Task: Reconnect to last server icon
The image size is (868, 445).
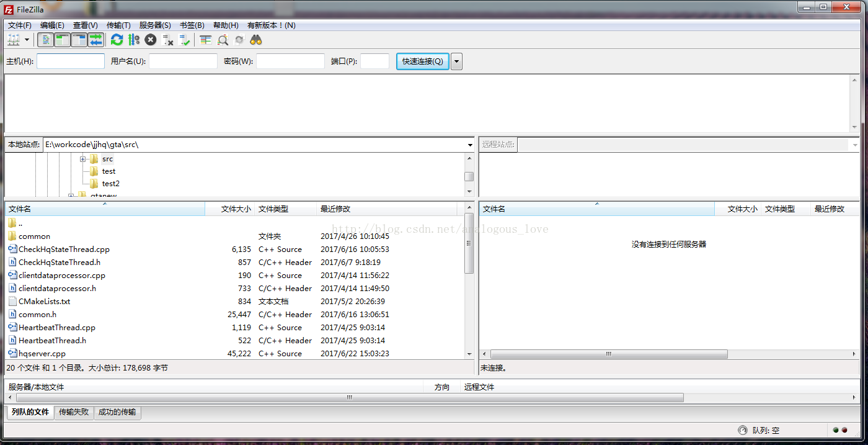Action: 184,40
